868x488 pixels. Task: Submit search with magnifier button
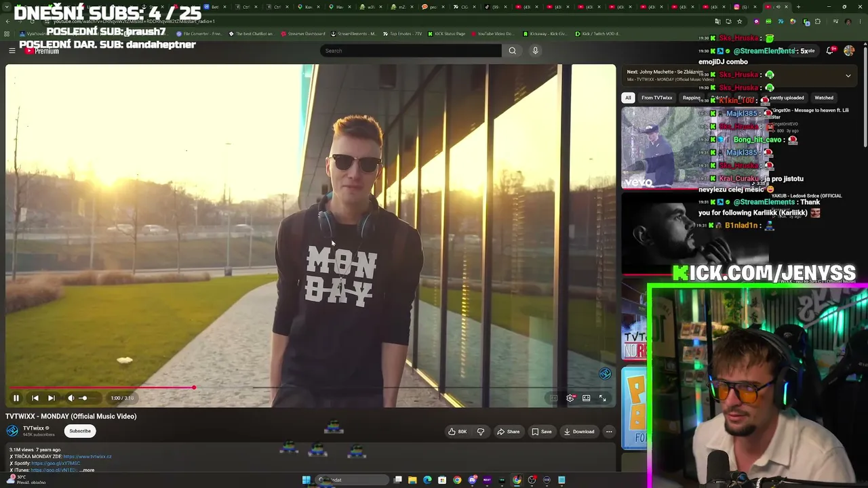pos(513,51)
